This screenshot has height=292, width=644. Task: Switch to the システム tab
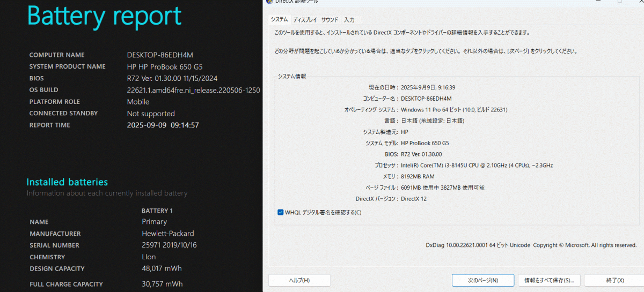coord(279,19)
